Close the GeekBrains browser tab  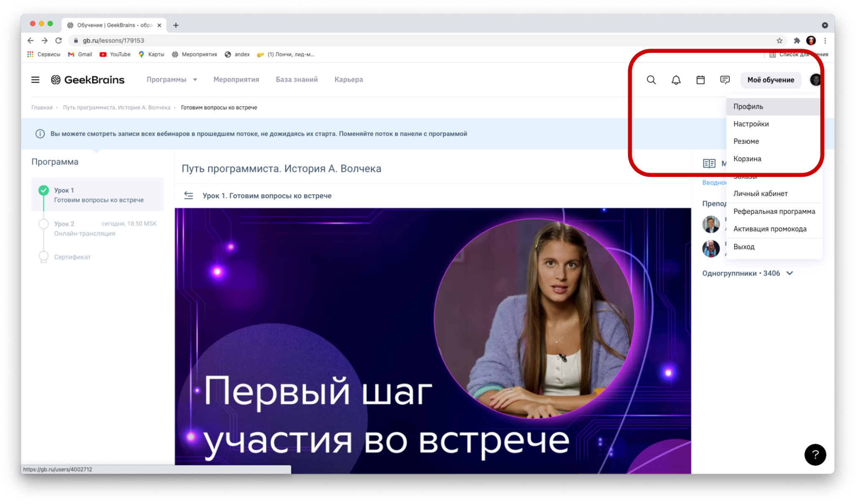tap(159, 25)
